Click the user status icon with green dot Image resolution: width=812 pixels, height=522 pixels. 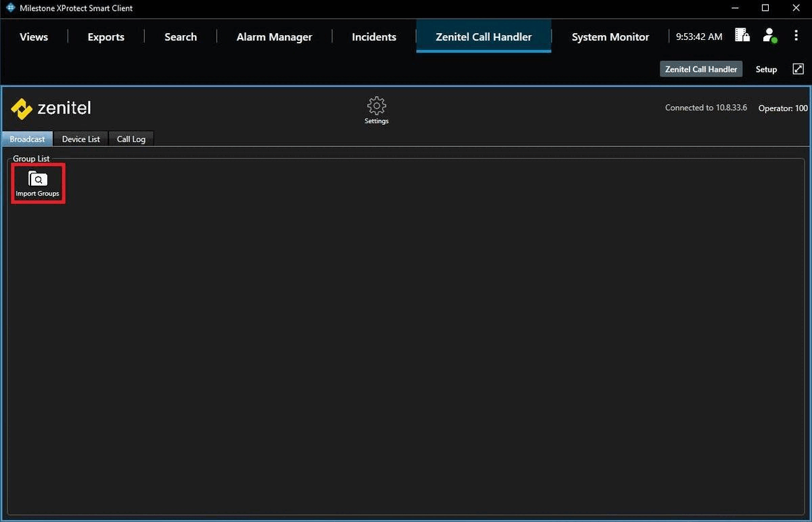(x=769, y=35)
